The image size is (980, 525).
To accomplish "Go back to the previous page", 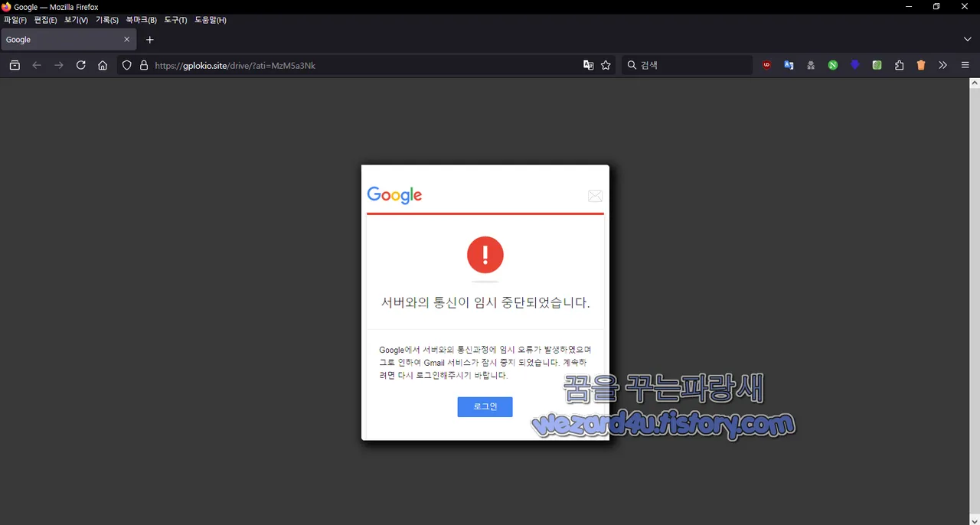I will (x=37, y=66).
